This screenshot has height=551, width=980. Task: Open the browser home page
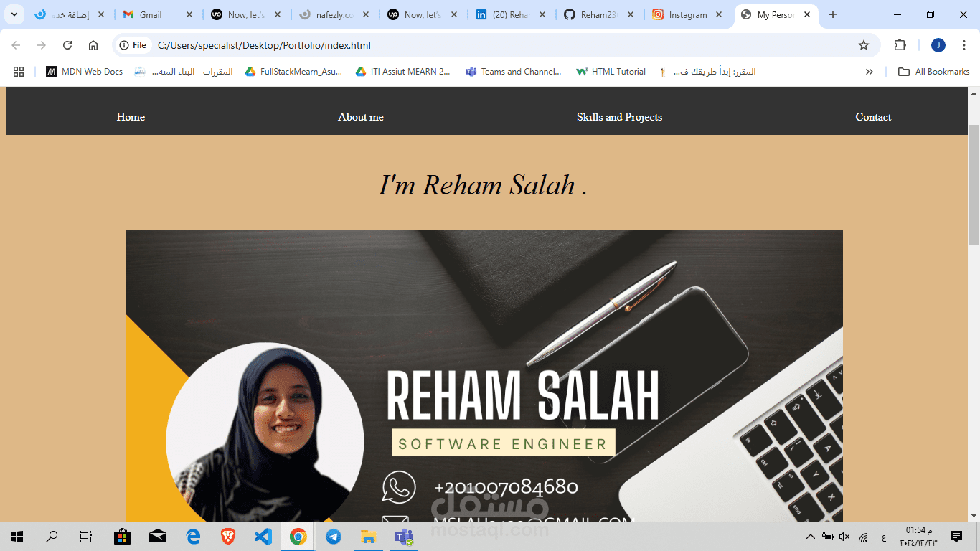[93, 45]
